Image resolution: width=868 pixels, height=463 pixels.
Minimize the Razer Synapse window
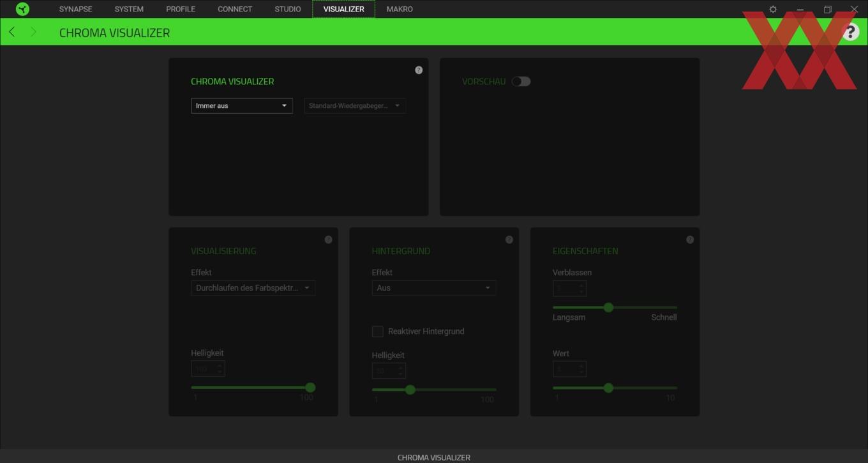pos(800,9)
